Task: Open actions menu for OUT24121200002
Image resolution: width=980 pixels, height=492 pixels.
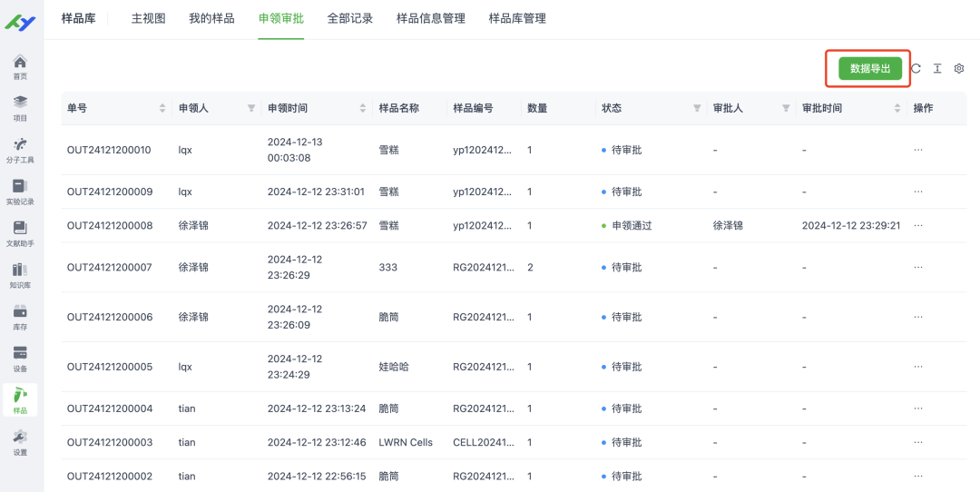Action: pos(918,477)
